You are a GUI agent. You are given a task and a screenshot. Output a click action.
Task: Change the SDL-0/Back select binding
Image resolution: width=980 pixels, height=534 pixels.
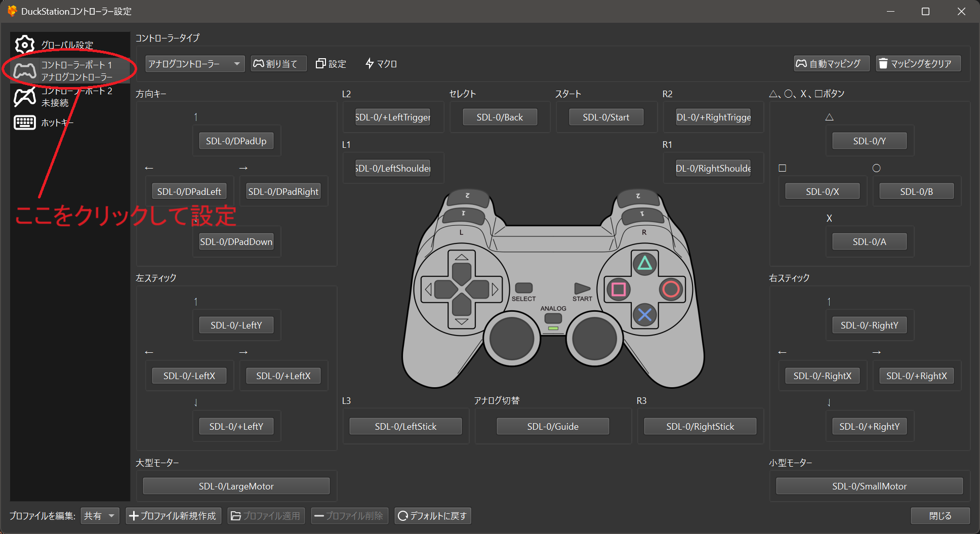(500, 117)
